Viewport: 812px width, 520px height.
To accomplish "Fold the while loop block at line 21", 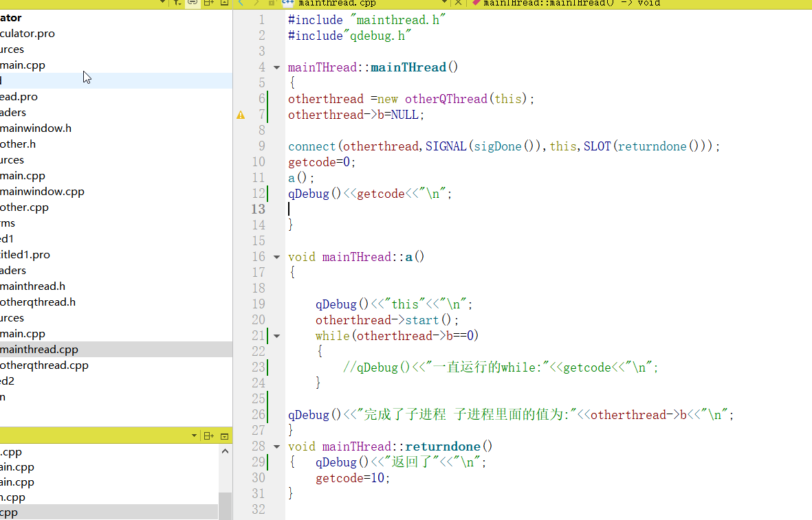I will [x=276, y=337].
